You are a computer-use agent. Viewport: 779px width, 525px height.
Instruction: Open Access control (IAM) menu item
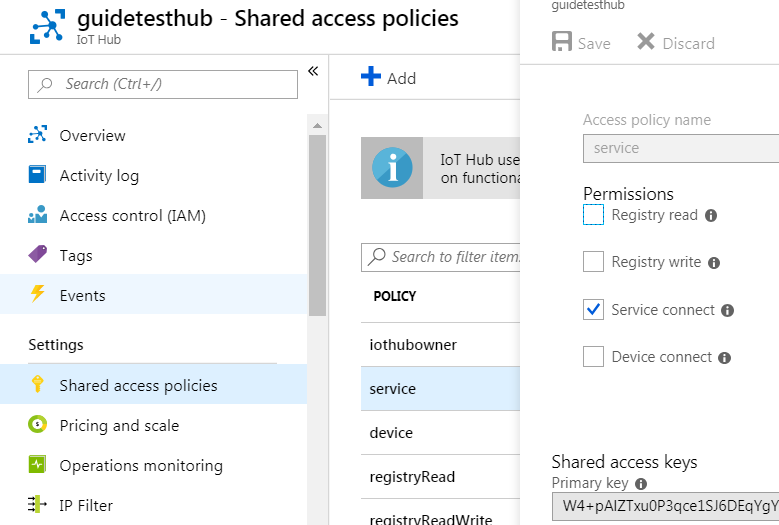154,215
